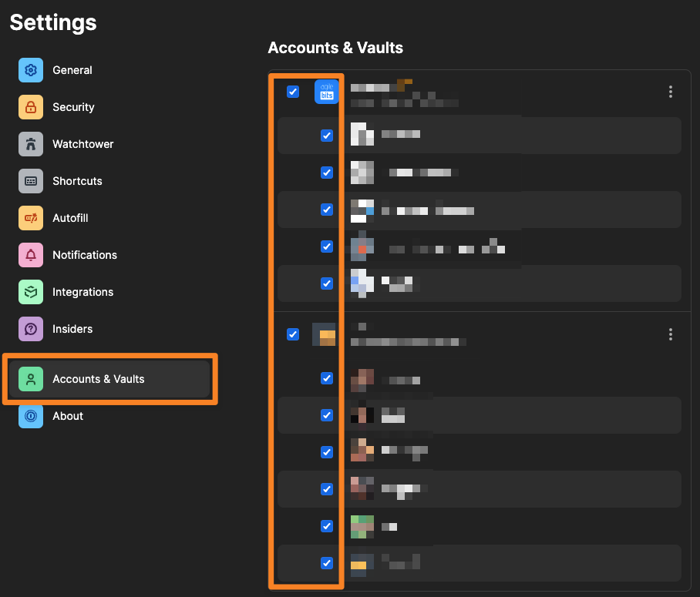Select the green Integrations icon
Image resolution: width=700 pixels, height=597 pixels.
point(31,292)
